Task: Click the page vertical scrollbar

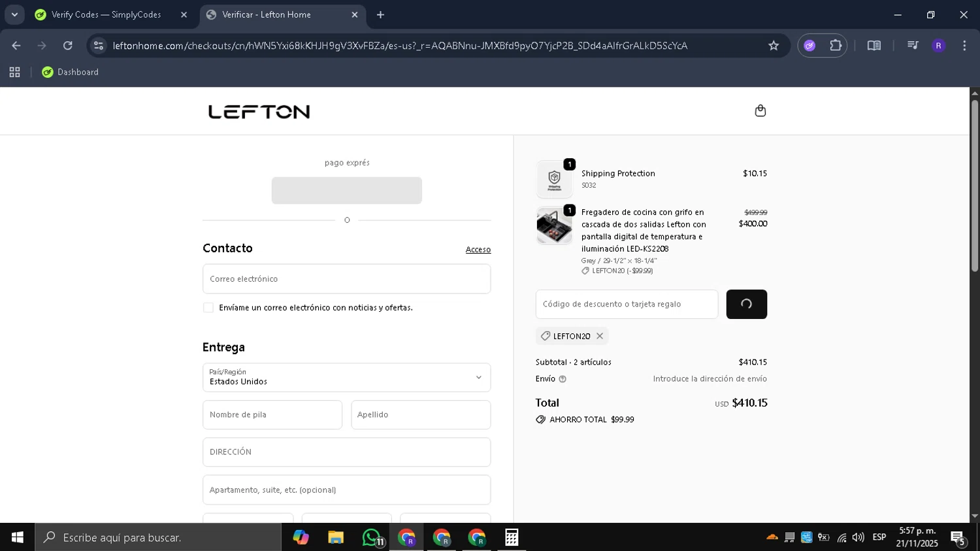Action: tap(975, 186)
